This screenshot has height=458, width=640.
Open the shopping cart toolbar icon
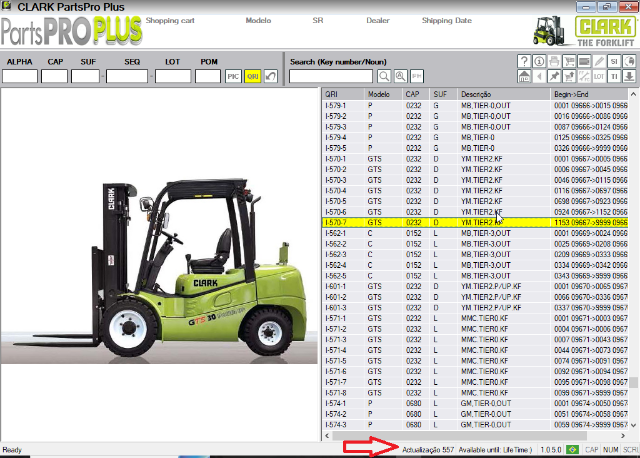[569, 61]
